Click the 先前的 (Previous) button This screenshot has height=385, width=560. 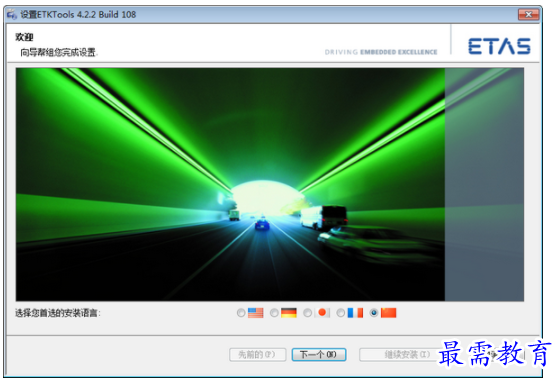pyautogui.click(x=258, y=355)
